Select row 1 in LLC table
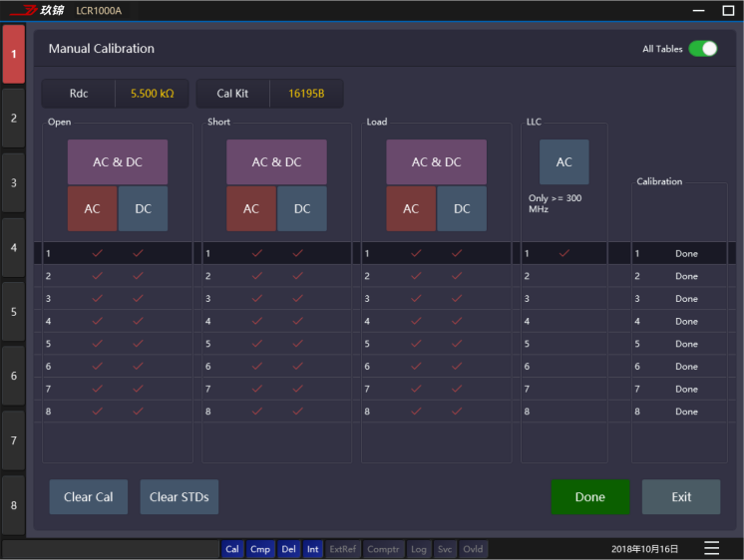 (x=564, y=253)
